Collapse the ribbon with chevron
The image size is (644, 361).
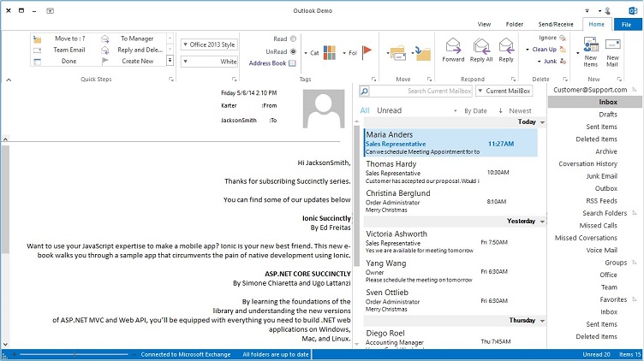click(x=9, y=80)
